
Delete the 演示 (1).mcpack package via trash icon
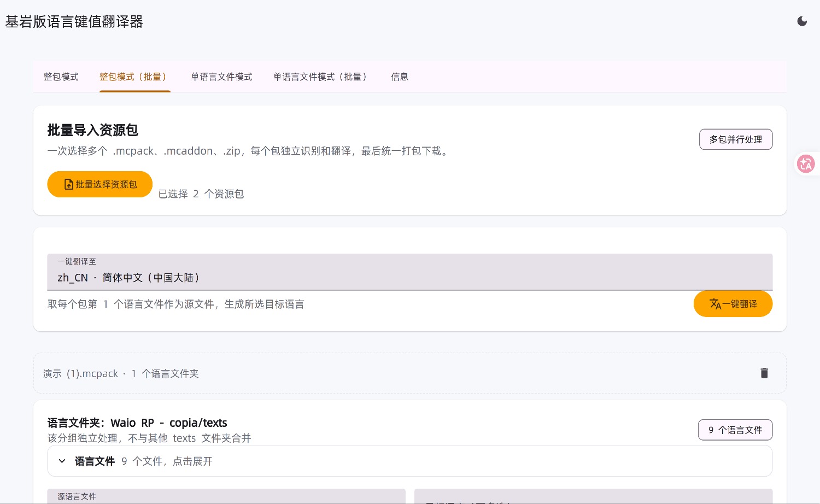coord(764,373)
